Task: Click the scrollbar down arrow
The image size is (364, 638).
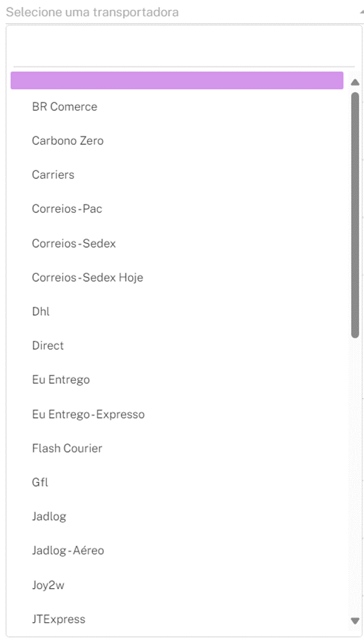Action: pos(355,620)
